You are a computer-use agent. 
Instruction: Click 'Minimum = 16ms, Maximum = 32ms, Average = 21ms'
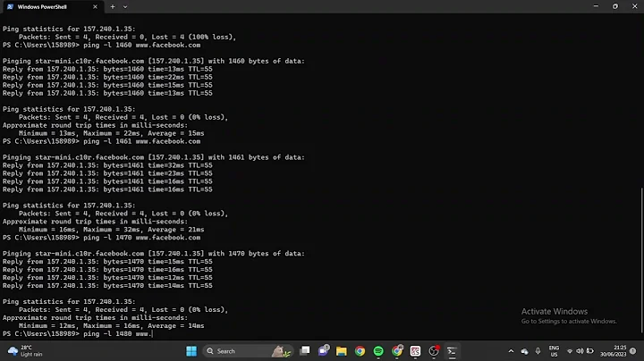point(111,230)
